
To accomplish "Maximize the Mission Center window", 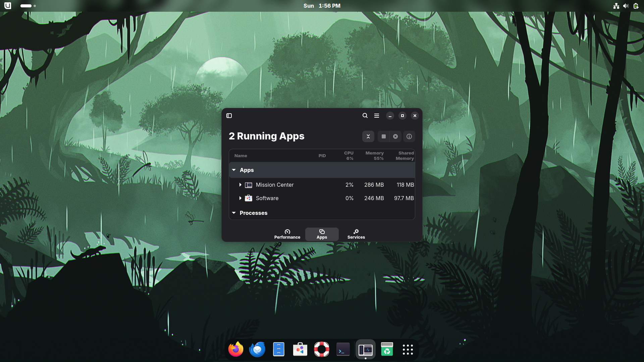I will 402,116.
